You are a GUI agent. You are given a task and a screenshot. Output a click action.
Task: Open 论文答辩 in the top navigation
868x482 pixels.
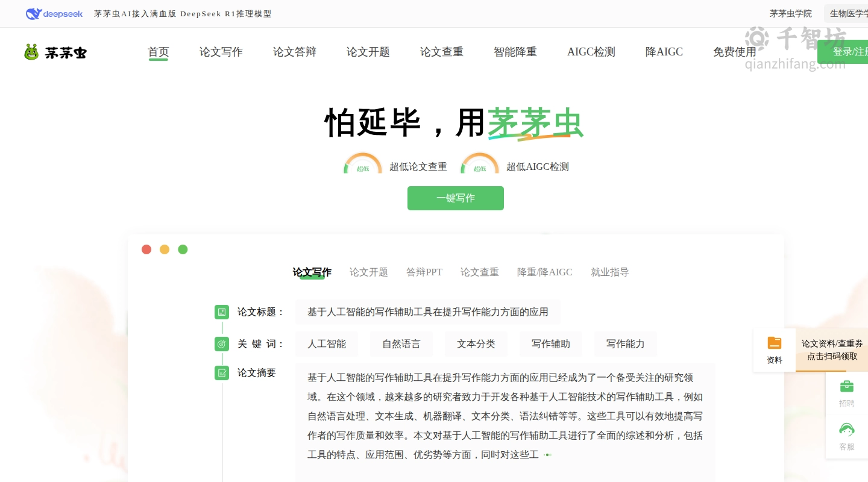pyautogui.click(x=295, y=52)
